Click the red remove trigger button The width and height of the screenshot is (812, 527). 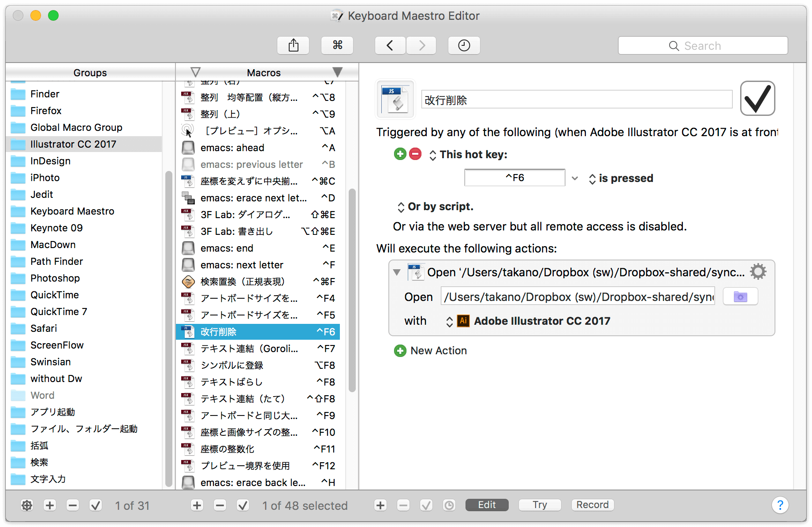coord(415,154)
